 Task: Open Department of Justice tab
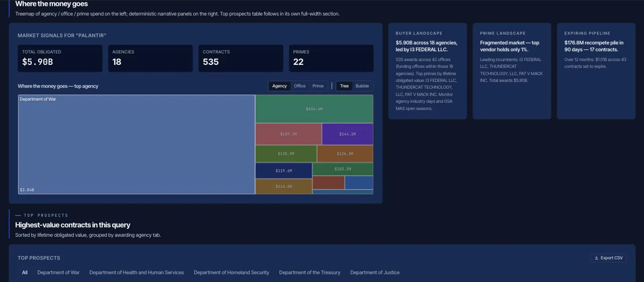[x=375, y=272]
